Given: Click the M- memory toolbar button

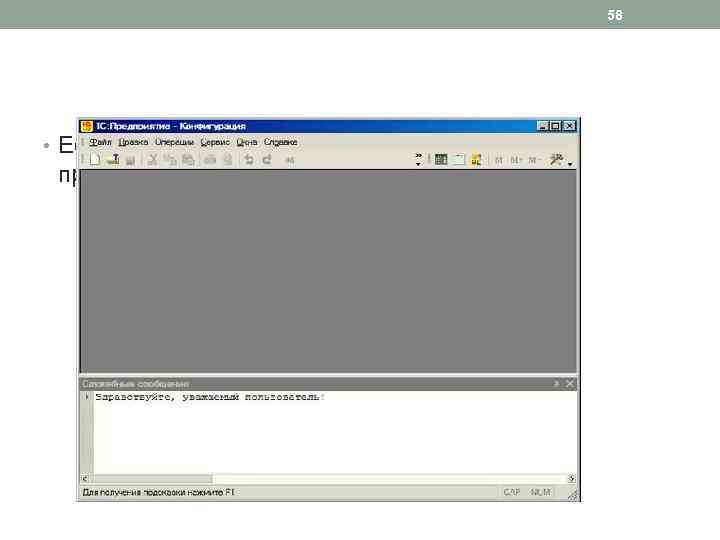Looking at the screenshot, I should click(533, 160).
